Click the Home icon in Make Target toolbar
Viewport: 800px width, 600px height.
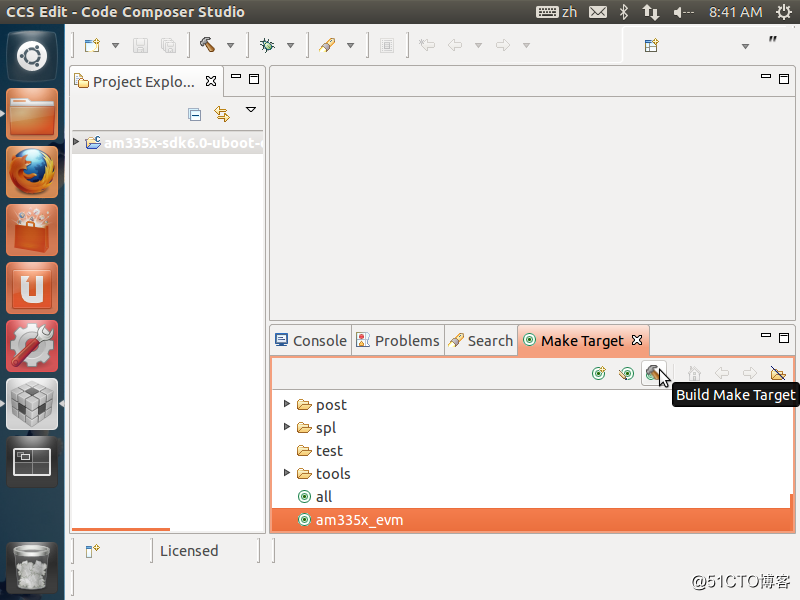(694, 373)
